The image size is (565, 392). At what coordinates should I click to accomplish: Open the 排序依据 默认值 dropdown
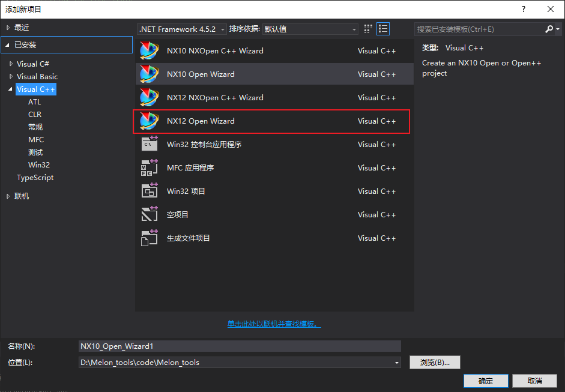pos(310,29)
